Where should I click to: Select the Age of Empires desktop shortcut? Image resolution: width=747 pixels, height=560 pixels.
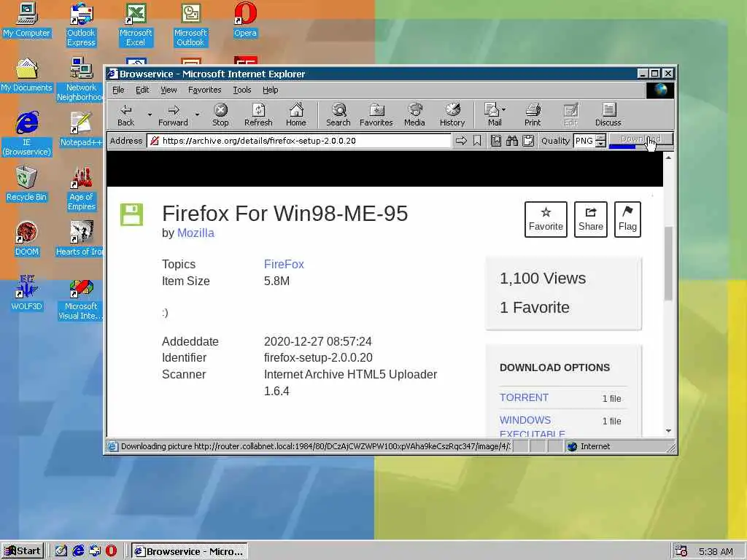[82, 189]
